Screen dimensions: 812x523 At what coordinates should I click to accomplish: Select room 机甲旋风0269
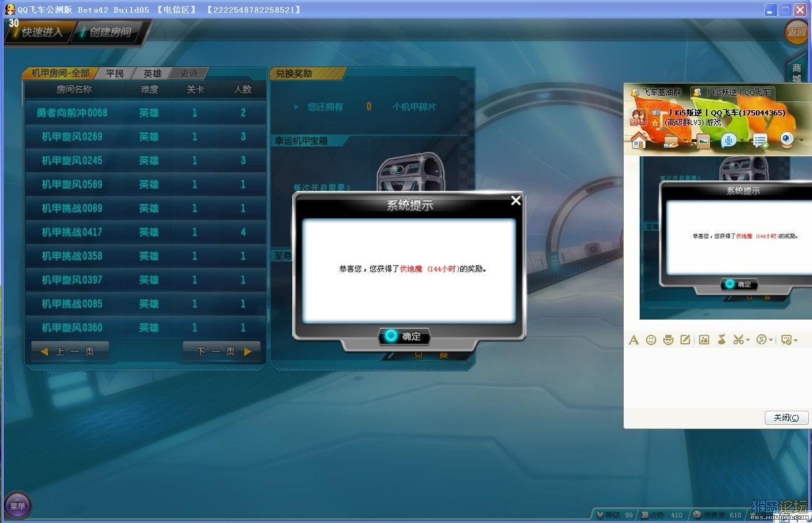click(146, 136)
